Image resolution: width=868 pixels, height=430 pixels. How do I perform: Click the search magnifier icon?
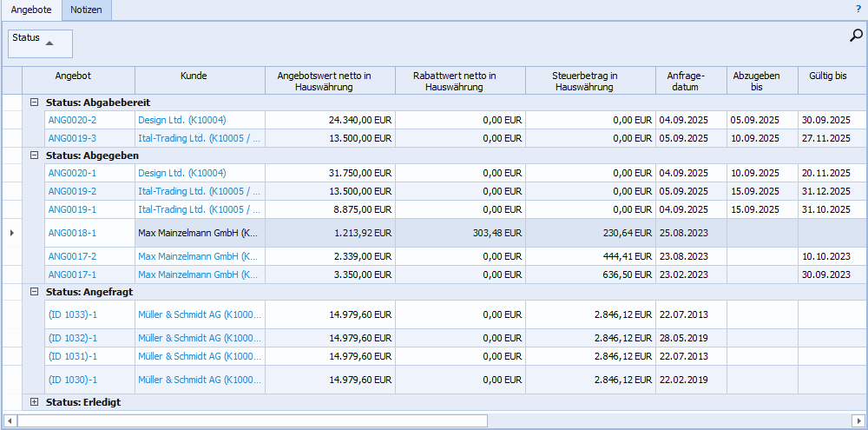pyautogui.click(x=856, y=36)
